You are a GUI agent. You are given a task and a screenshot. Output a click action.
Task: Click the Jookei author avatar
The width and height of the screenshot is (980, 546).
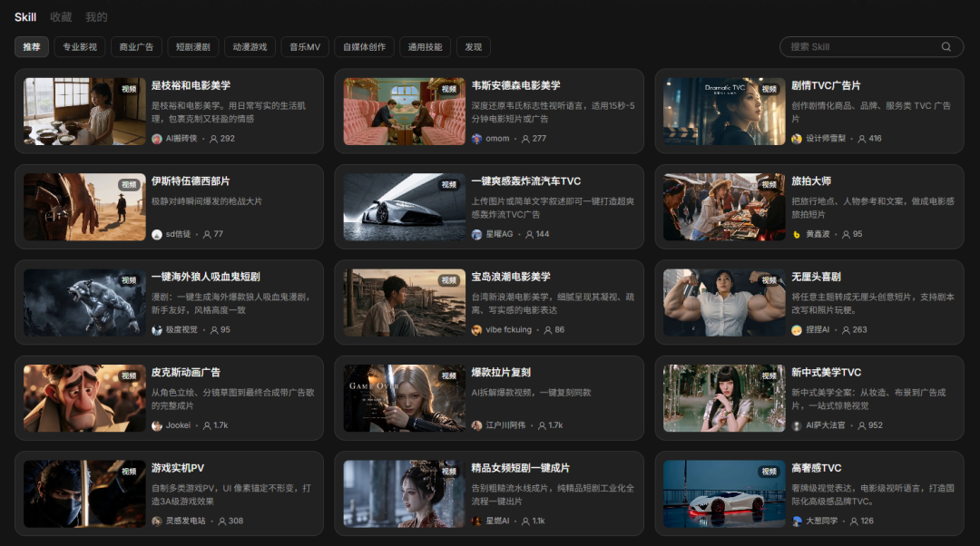click(157, 425)
